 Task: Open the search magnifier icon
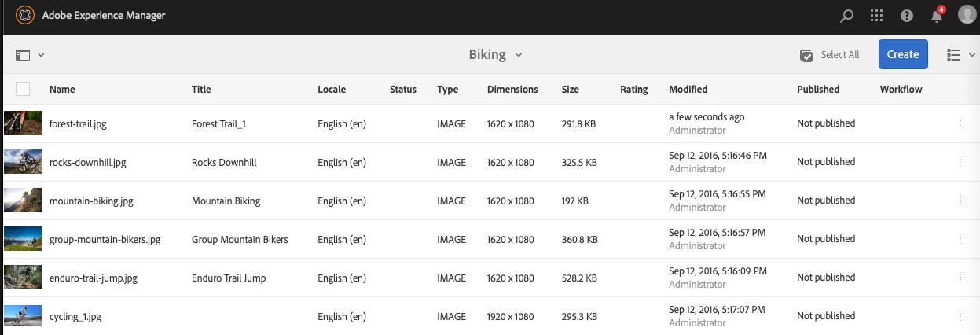click(847, 16)
